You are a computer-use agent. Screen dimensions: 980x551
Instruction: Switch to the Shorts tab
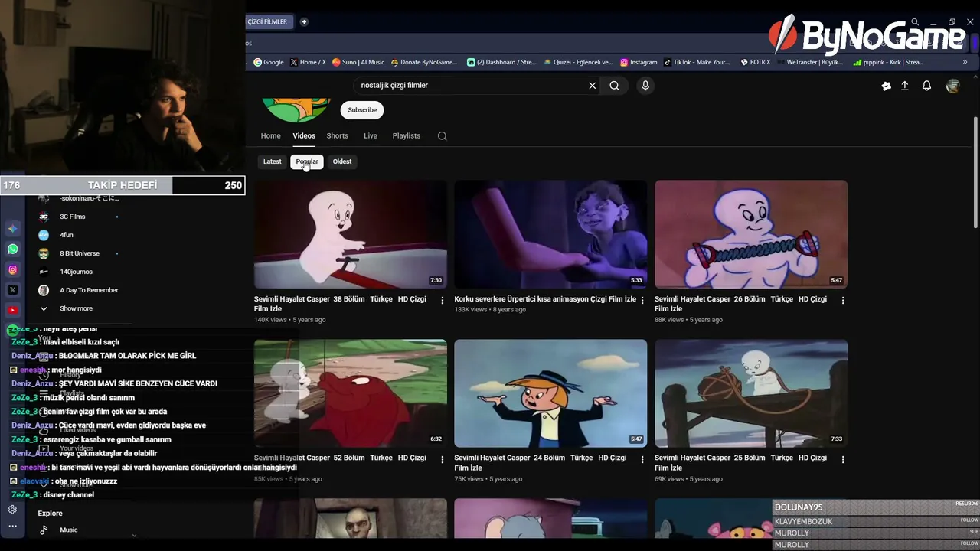point(338,135)
